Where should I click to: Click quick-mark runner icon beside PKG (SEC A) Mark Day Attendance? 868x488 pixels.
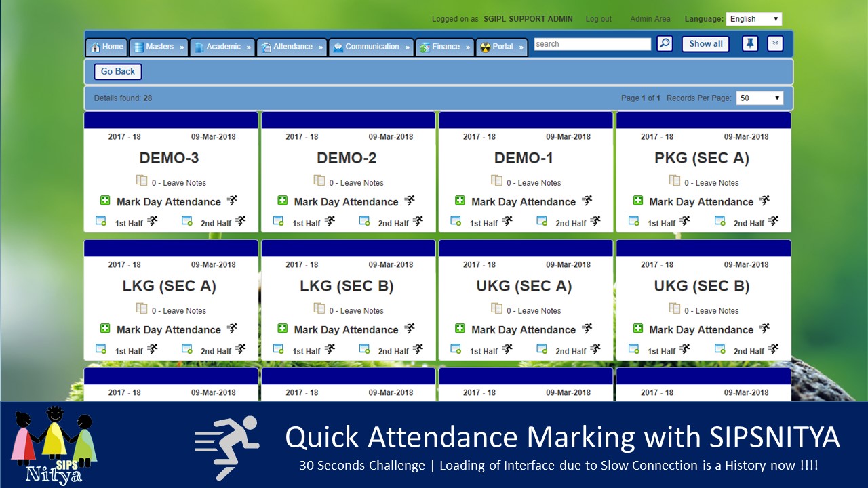[x=765, y=201]
